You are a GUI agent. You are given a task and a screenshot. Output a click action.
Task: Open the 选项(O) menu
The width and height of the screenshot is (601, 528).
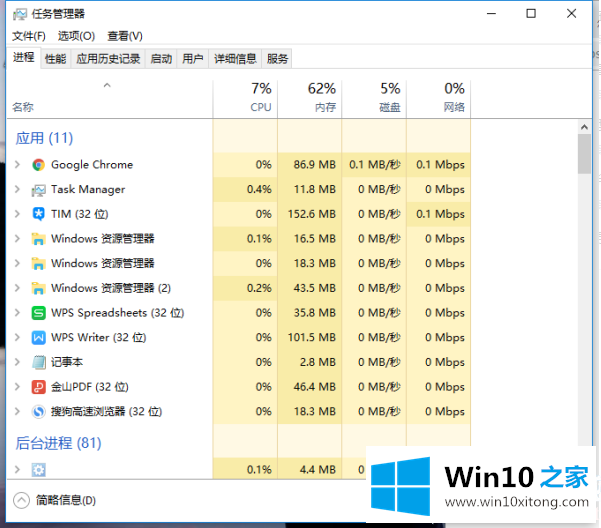point(76,36)
